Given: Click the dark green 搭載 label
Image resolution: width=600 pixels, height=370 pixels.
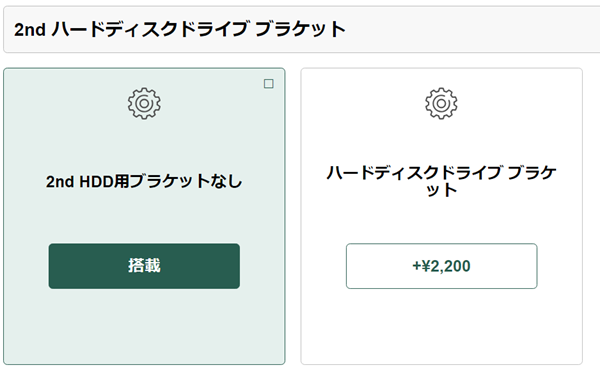Looking at the screenshot, I should 144,266.
